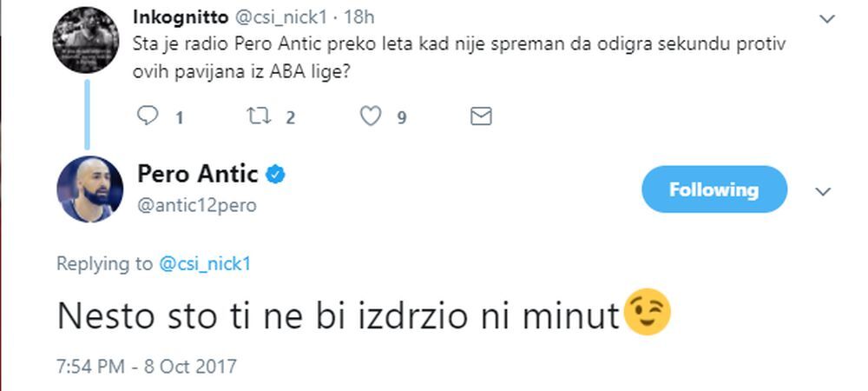Click the Pero Antic display name
This screenshot has width=868, height=391.
[x=198, y=174]
